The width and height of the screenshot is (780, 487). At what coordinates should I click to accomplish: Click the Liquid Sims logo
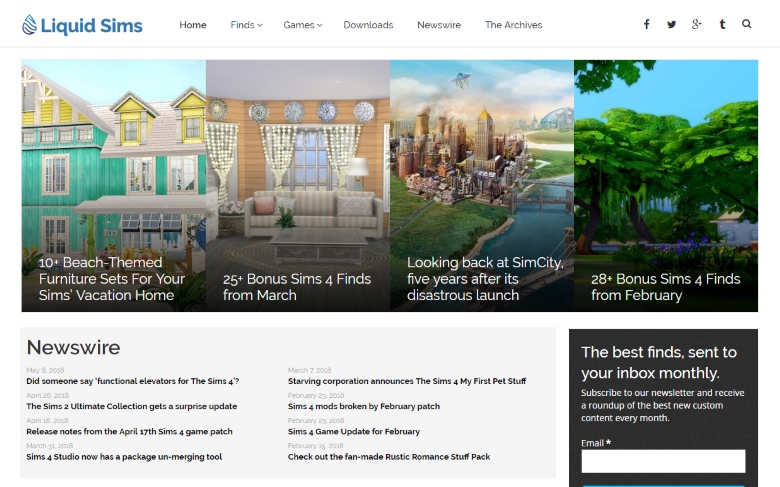point(83,25)
